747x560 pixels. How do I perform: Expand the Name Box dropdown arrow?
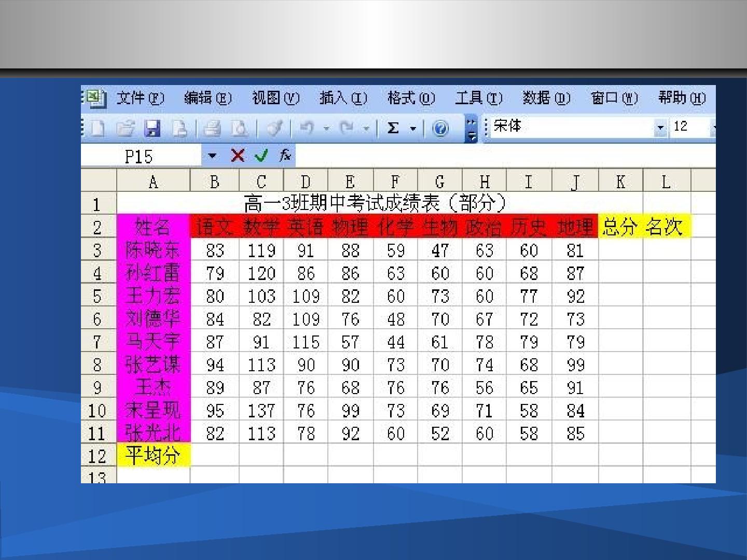[x=212, y=155]
